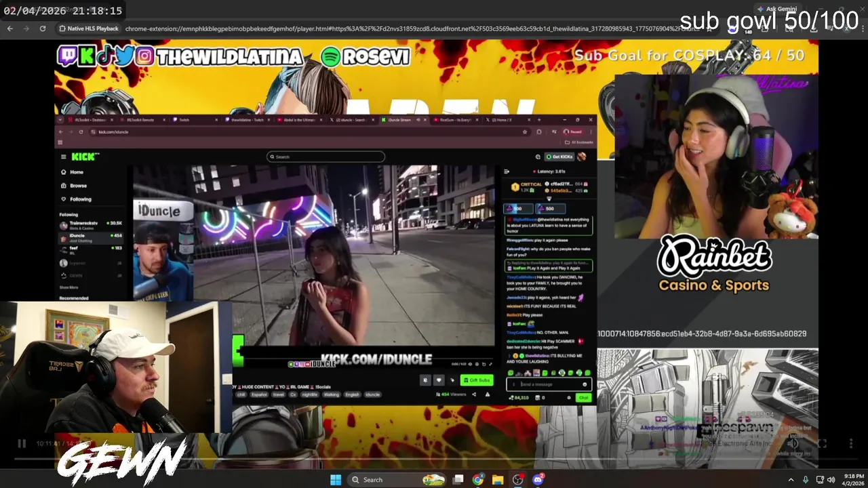Enter fullscreen with the player fullscreen icon
868x488 pixels.
point(822,443)
